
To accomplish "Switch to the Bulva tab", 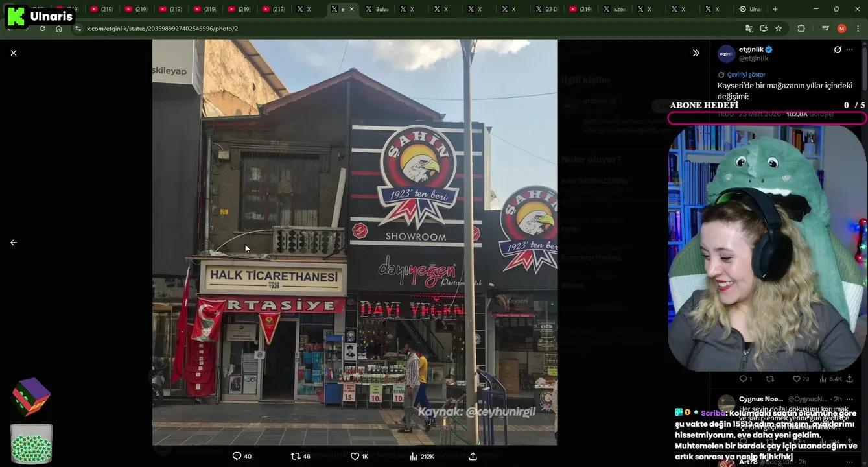I will 377,9.
